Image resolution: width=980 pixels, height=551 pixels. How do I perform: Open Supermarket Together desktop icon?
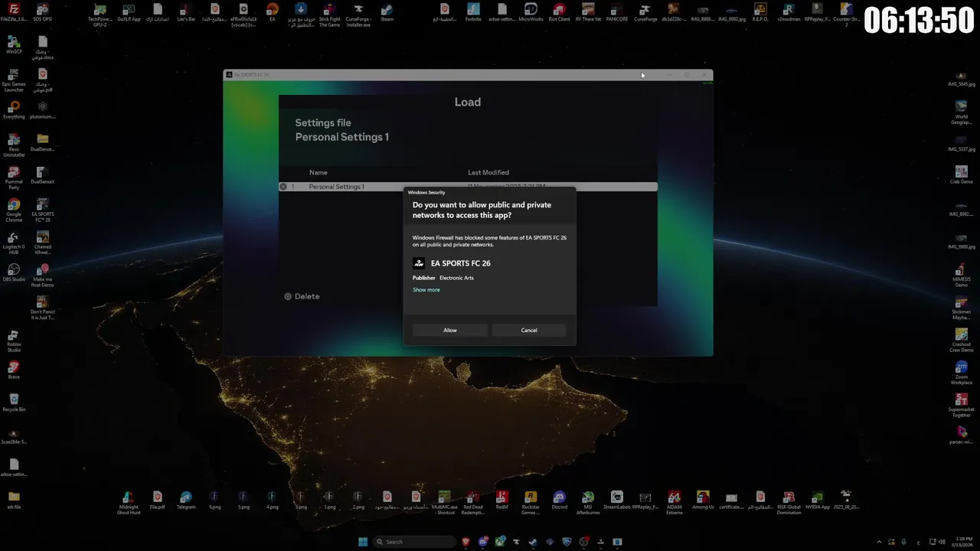point(962,406)
